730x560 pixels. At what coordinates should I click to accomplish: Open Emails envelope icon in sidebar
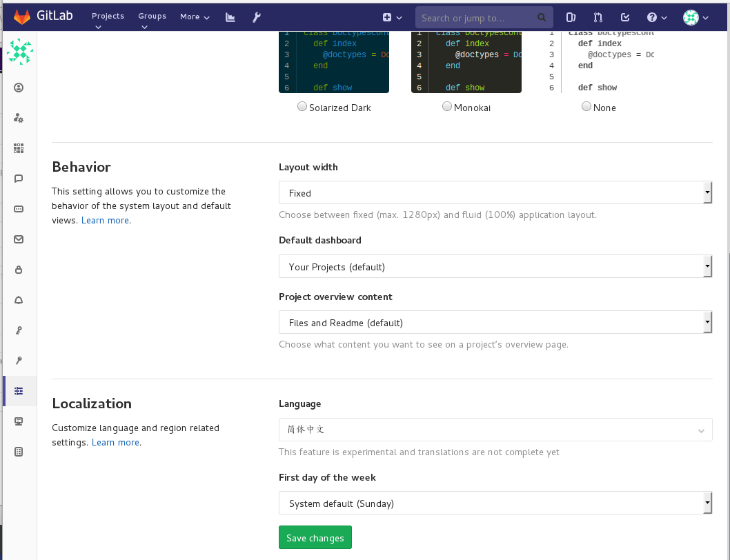(x=19, y=239)
